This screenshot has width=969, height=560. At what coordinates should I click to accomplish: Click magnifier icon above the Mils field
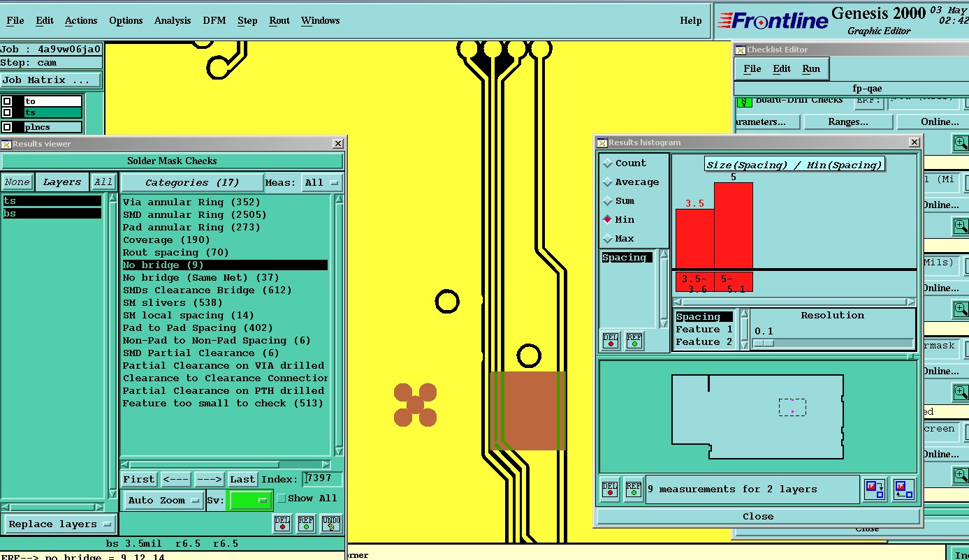tap(961, 226)
